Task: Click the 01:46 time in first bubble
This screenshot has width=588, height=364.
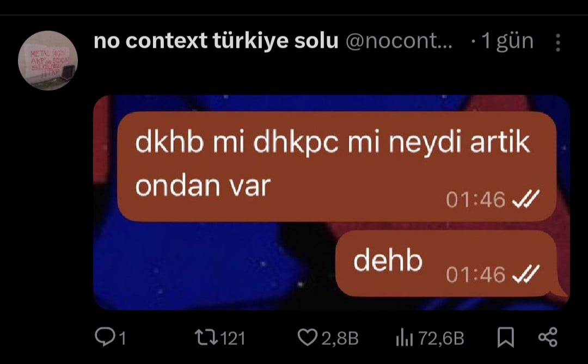Action: 475,200
